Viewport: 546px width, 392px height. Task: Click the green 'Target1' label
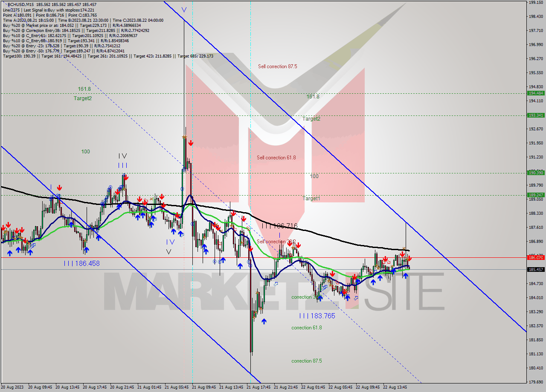click(311, 199)
